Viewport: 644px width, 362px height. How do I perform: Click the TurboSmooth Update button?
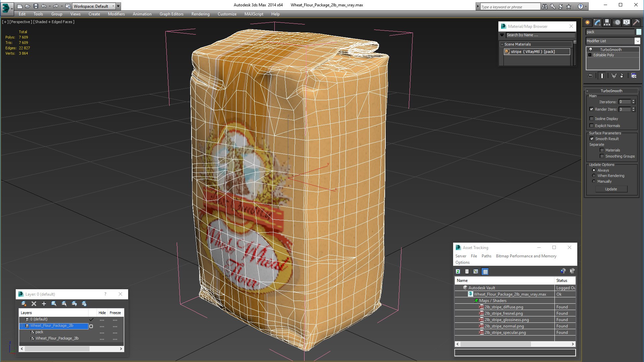click(611, 189)
